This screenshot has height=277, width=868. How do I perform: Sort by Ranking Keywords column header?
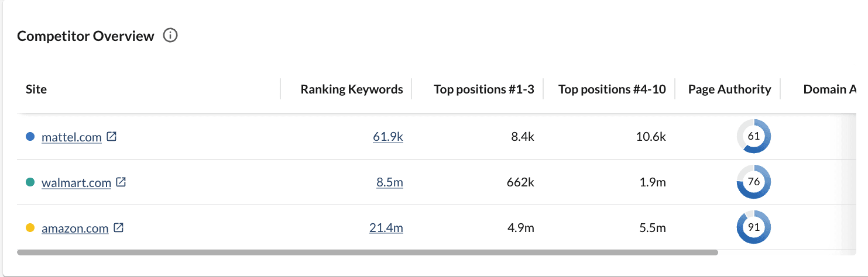tap(351, 89)
